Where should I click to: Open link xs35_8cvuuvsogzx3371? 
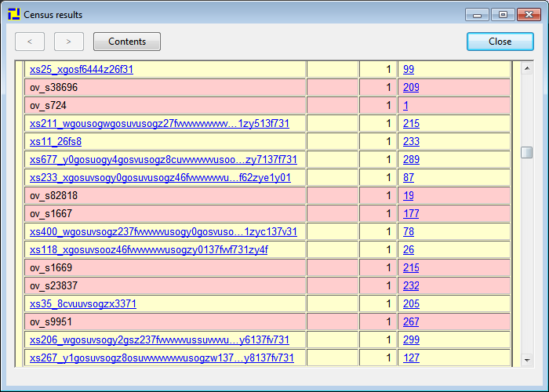click(83, 304)
